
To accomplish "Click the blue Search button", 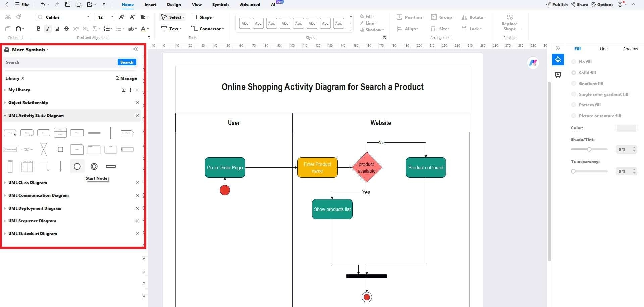I will [x=127, y=62].
